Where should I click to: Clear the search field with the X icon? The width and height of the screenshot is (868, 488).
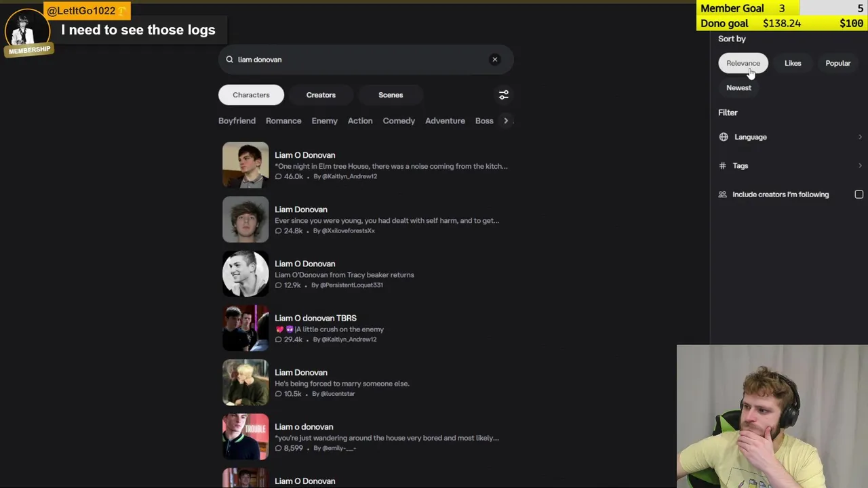[x=494, y=60]
